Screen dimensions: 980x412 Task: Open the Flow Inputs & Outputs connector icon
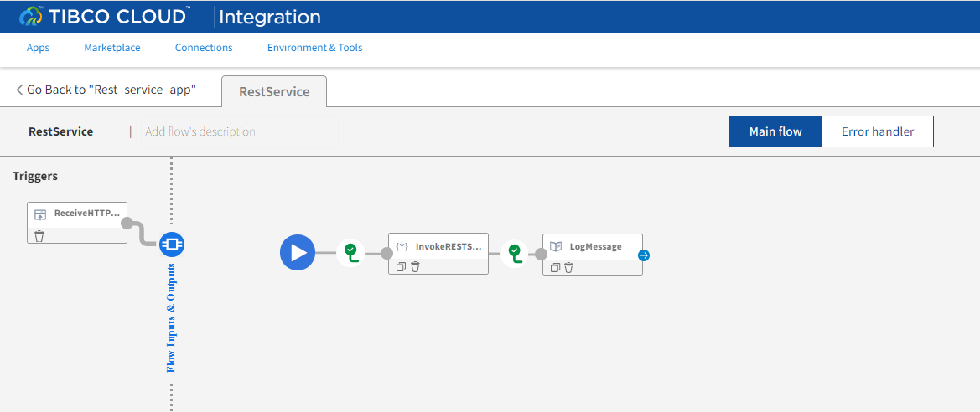coord(172,245)
